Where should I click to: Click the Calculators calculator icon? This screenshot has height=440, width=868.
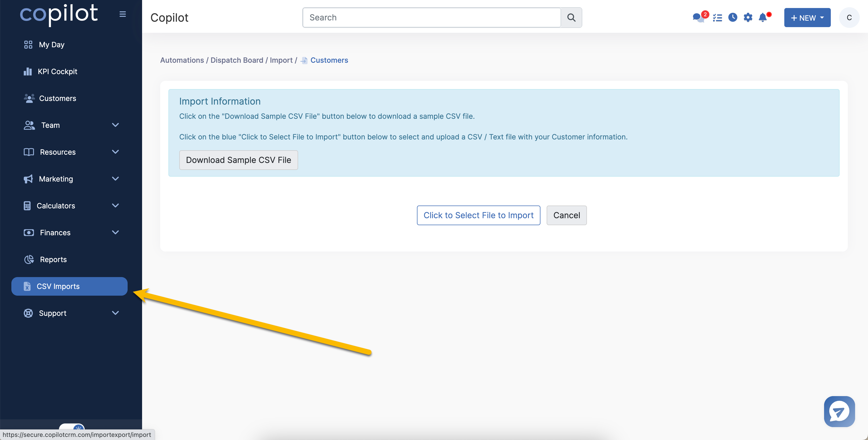(x=27, y=206)
